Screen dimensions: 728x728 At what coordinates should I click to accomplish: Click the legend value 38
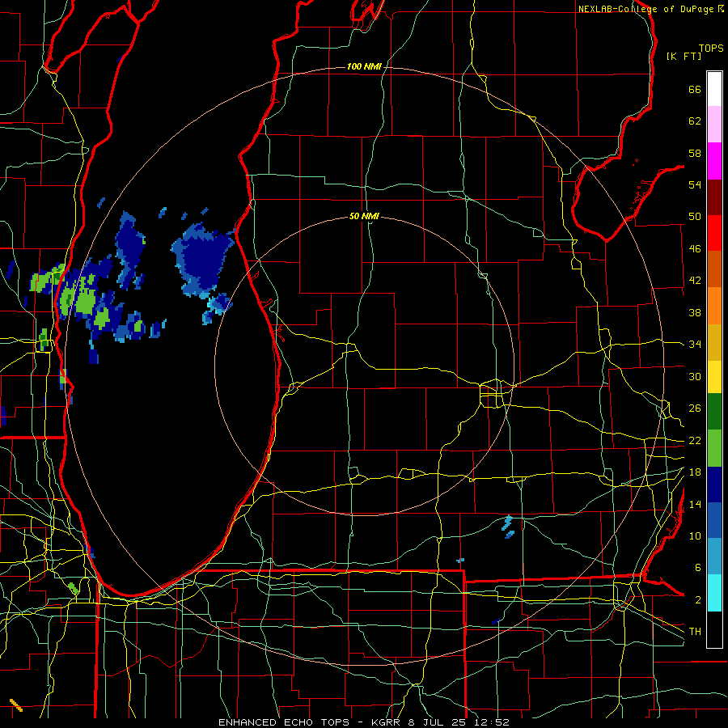(695, 313)
